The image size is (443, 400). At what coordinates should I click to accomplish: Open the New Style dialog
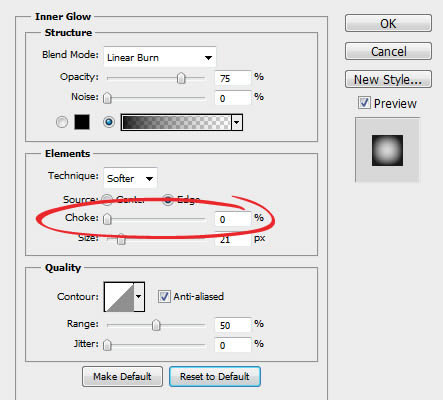[388, 79]
